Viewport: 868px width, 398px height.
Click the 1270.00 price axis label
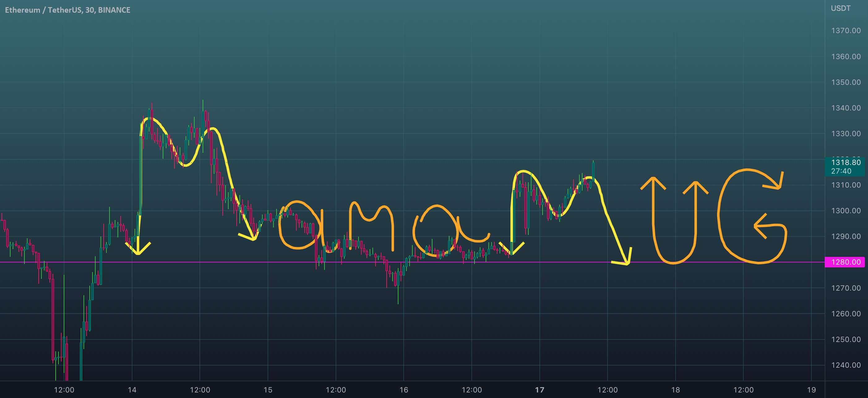[x=846, y=288]
